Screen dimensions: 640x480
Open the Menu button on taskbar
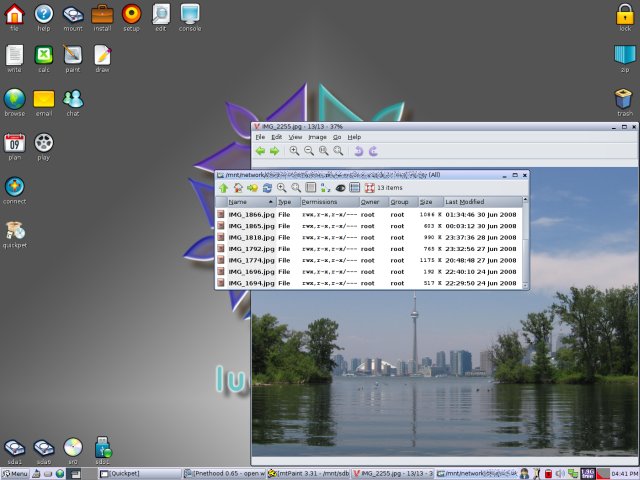click(x=15, y=473)
